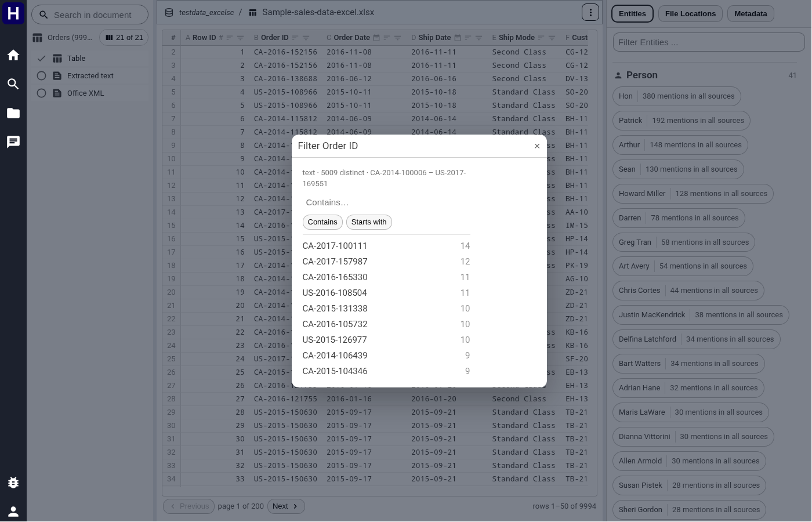Click the Contains… filter text field
Viewport: 812px width, 522px height.
tap(386, 202)
